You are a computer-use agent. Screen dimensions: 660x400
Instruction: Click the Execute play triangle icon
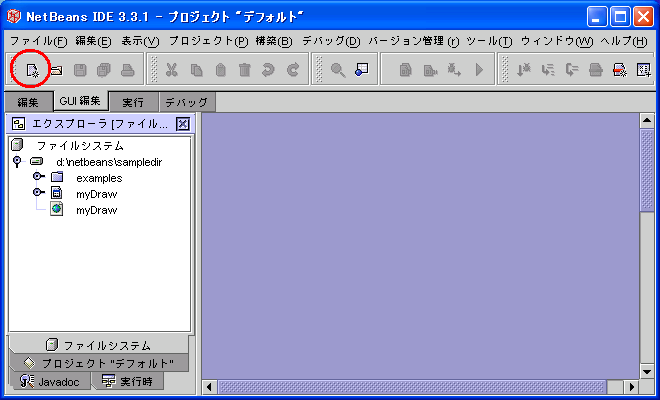[x=479, y=70]
